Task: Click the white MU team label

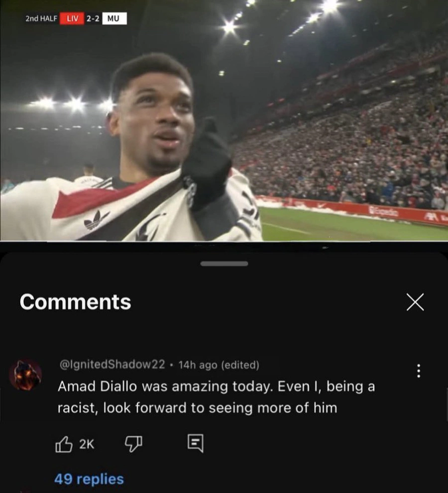Action: point(114,18)
